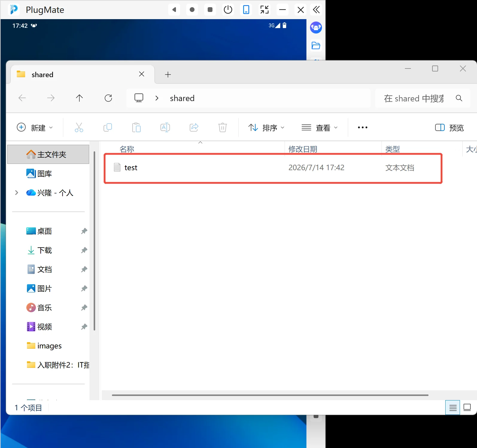Viewport: 477px width, 448px height.
Task: Unpin 桌面 using its pin icon
Action: (84, 231)
